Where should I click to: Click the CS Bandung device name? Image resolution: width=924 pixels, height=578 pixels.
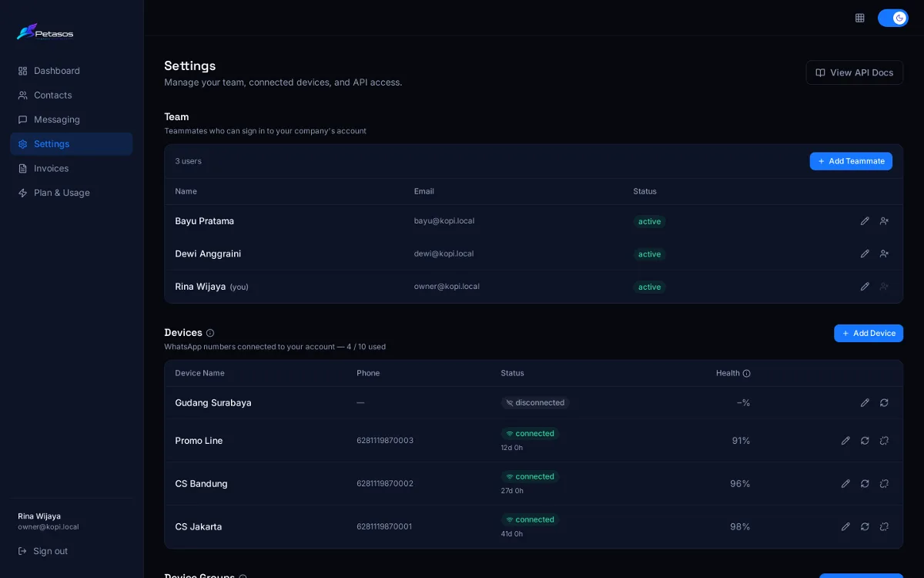click(x=201, y=484)
